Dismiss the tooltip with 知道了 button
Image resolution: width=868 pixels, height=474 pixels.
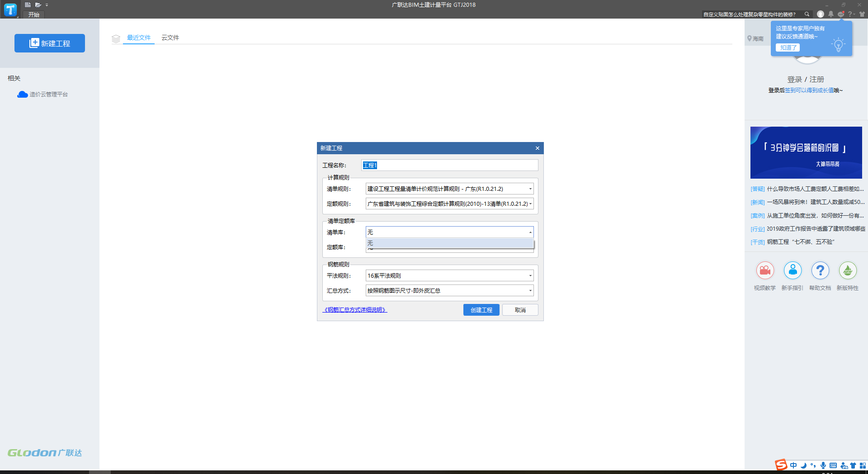pos(788,47)
